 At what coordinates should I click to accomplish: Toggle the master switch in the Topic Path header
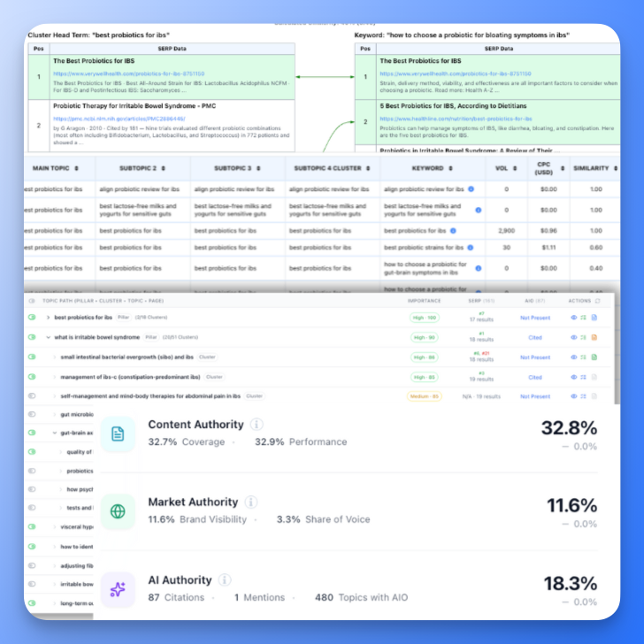[x=32, y=301]
